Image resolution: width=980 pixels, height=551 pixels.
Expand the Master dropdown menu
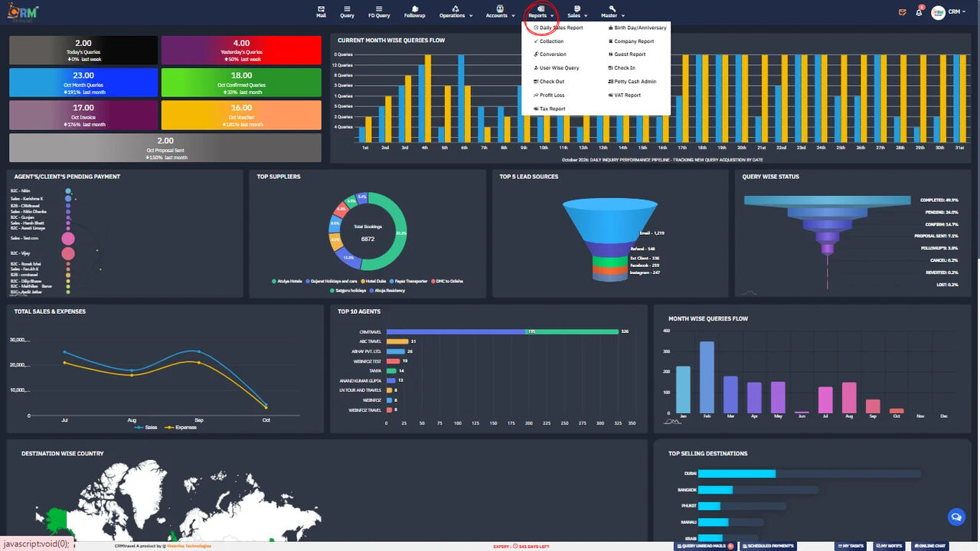tap(612, 11)
